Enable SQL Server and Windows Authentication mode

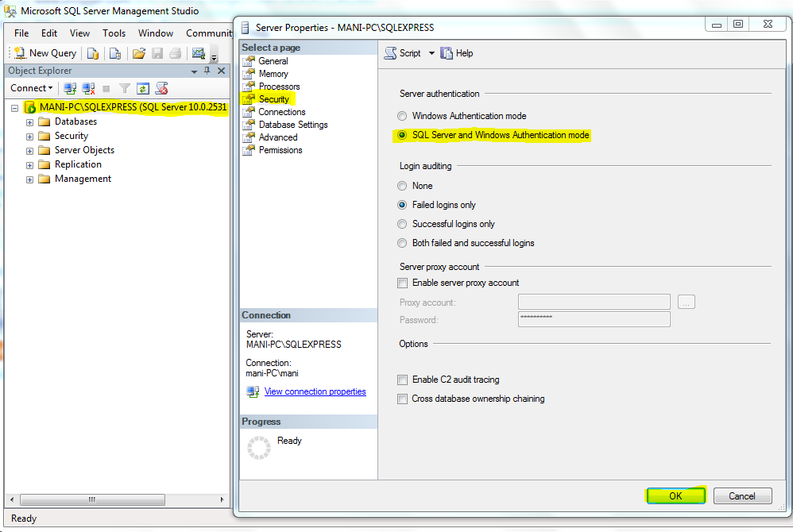point(403,136)
